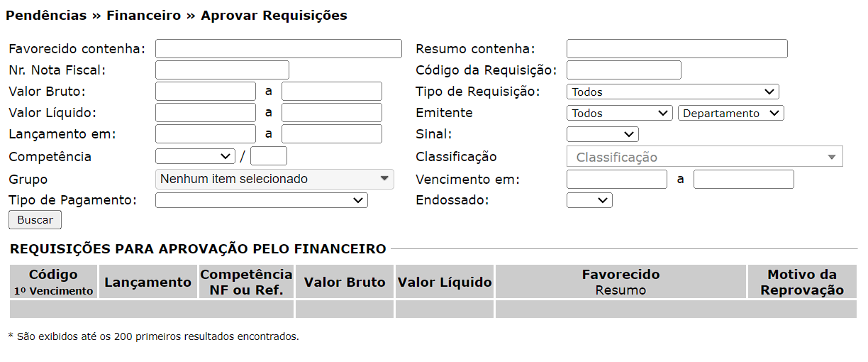Click the Vencimento em end date field
Viewport: 868px width, 362px height.
tap(743, 179)
